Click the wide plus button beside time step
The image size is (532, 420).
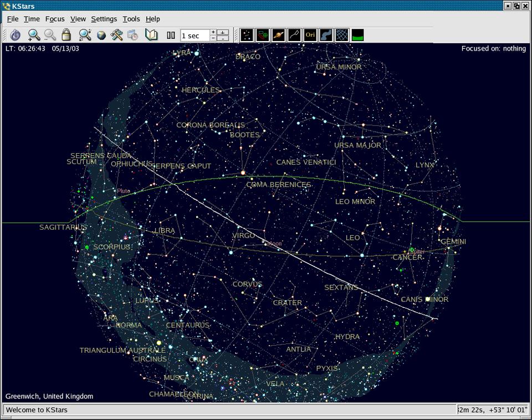(x=223, y=32)
